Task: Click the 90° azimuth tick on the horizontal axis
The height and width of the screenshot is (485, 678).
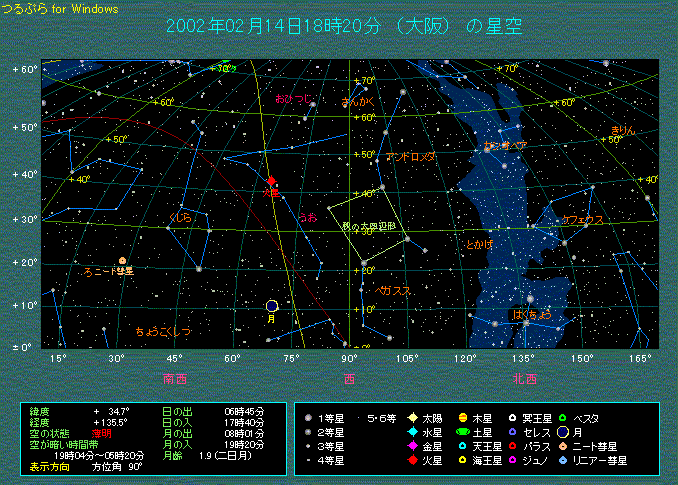Action: click(350, 358)
